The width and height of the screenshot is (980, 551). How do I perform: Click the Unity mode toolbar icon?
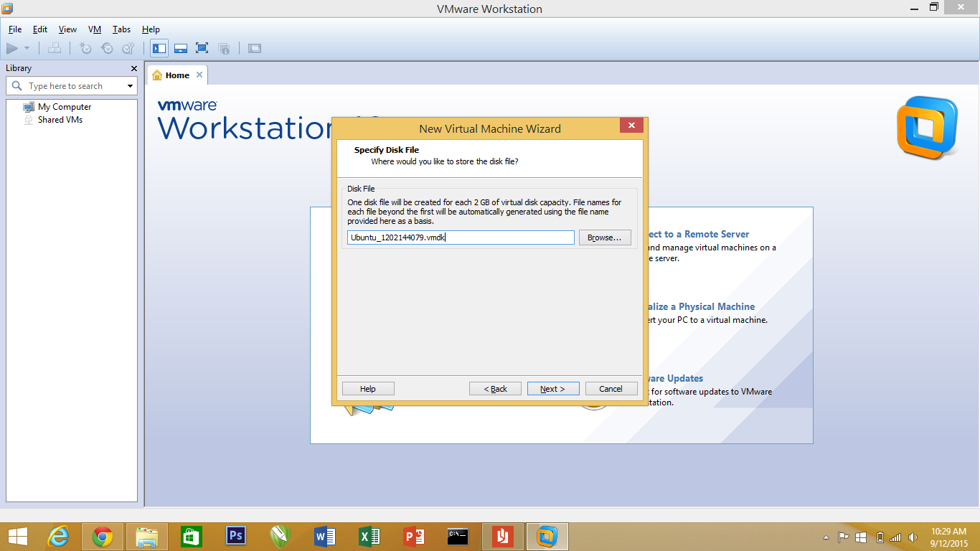pos(224,48)
